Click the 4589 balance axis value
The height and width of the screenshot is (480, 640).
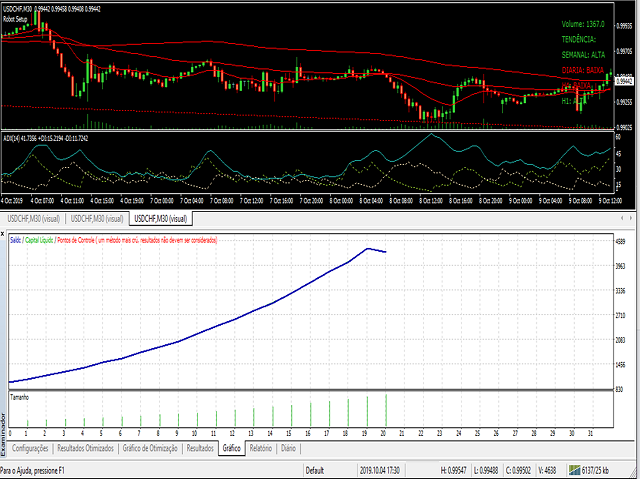620,241
